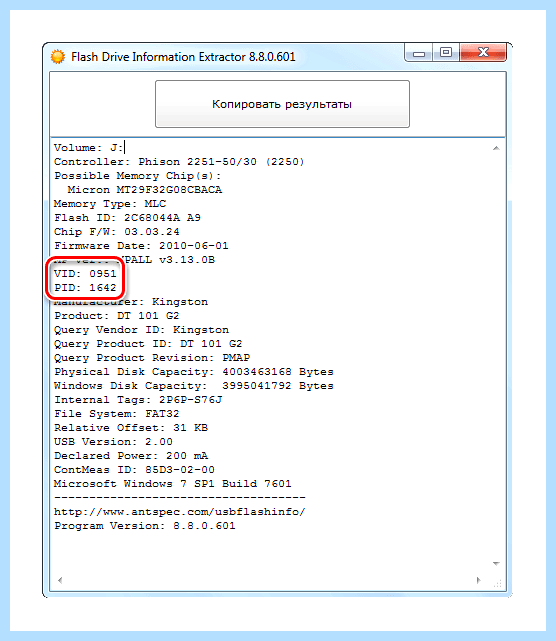
Task: Click the 'USB Version: 2.00' line
Action: coord(113,442)
